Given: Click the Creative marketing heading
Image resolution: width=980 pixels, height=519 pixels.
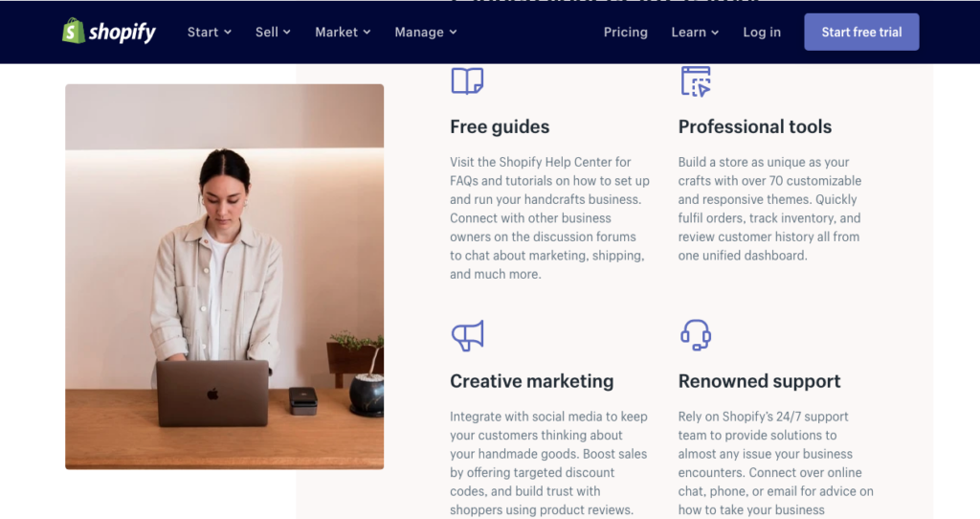Looking at the screenshot, I should click(531, 381).
